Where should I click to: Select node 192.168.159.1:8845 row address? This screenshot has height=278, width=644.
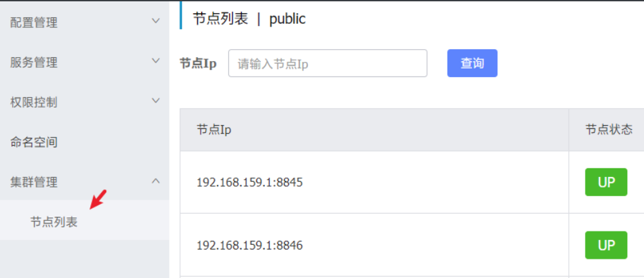pos(250,182)
